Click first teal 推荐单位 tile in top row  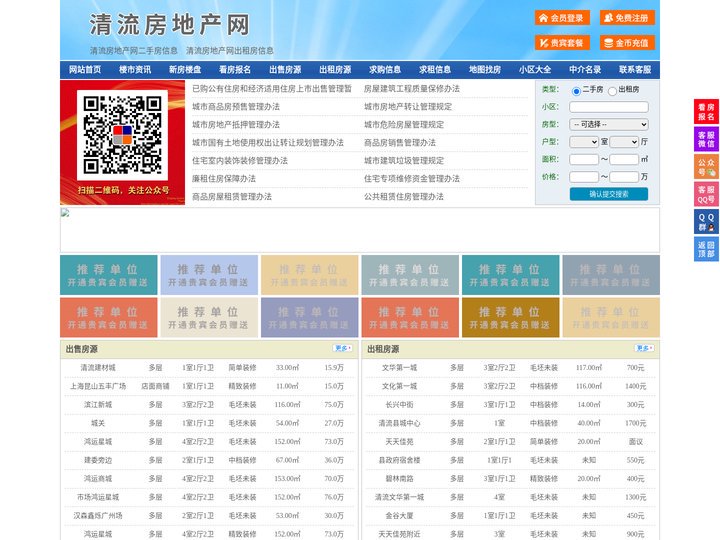[x=109, y=275]
